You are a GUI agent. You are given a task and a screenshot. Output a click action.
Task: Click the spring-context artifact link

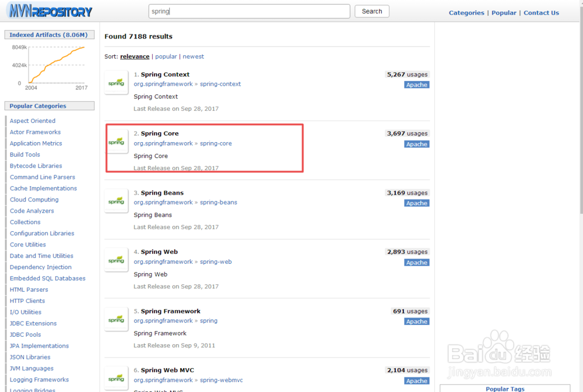coord(220,84)
